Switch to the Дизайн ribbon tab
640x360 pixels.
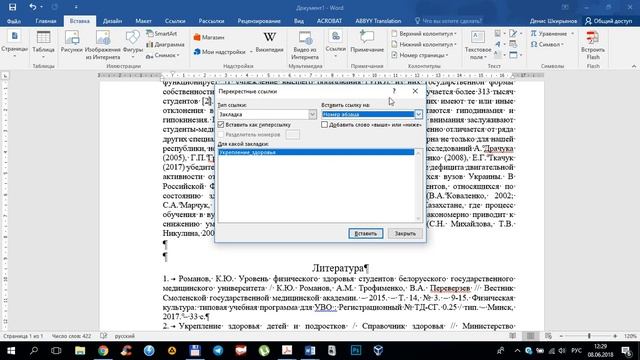(112, 21)
